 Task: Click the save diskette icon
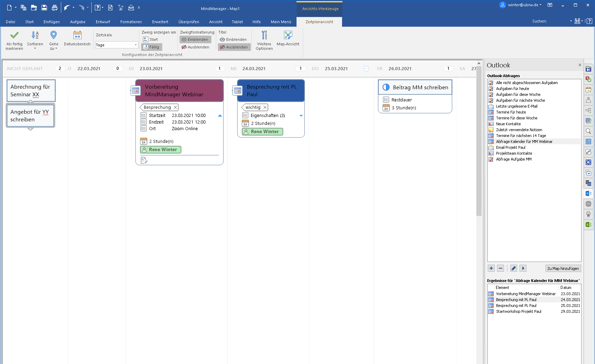click(x=44, y=8)
